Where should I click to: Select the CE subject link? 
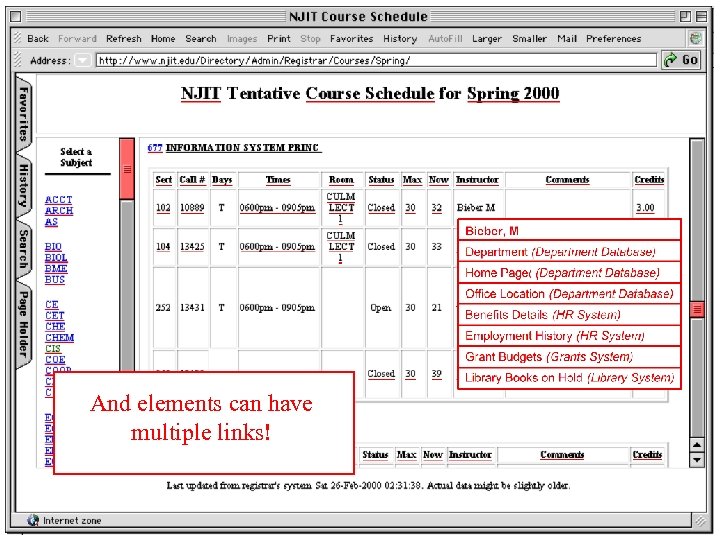[x=51, y=304]
